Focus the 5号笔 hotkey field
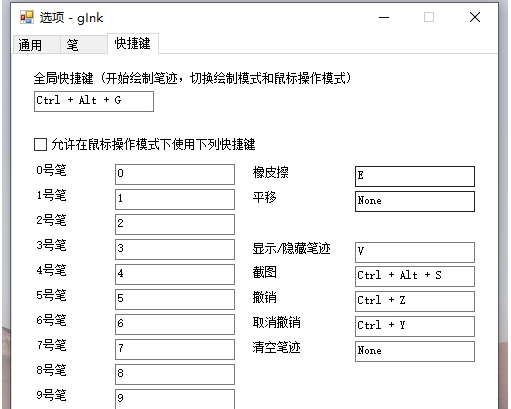The image size is (511, 409). pyautogui.click(x=175, y=299)
